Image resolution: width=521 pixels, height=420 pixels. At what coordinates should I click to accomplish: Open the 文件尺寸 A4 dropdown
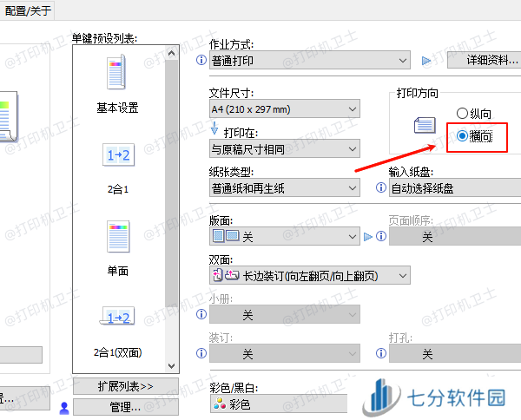pyautogui.click(x=285, y=108)
